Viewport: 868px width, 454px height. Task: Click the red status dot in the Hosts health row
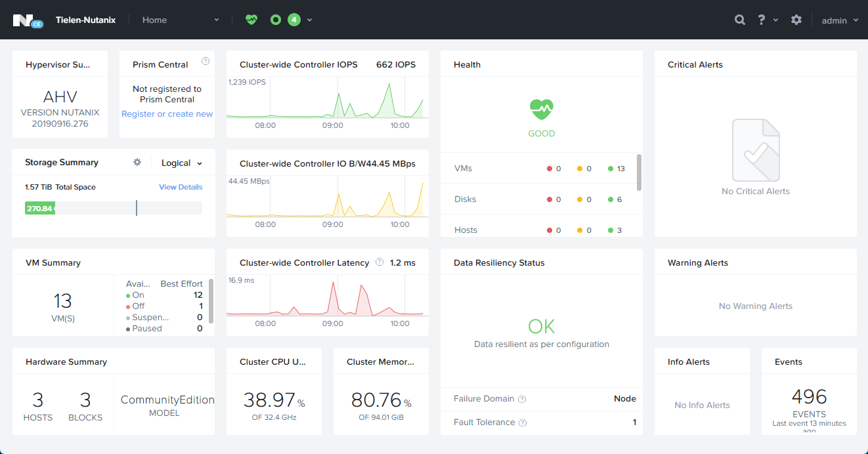(x=550, y=230)
